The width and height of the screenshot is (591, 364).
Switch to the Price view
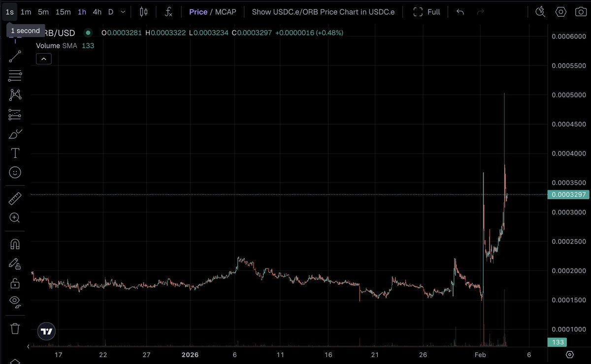point(198,12)
